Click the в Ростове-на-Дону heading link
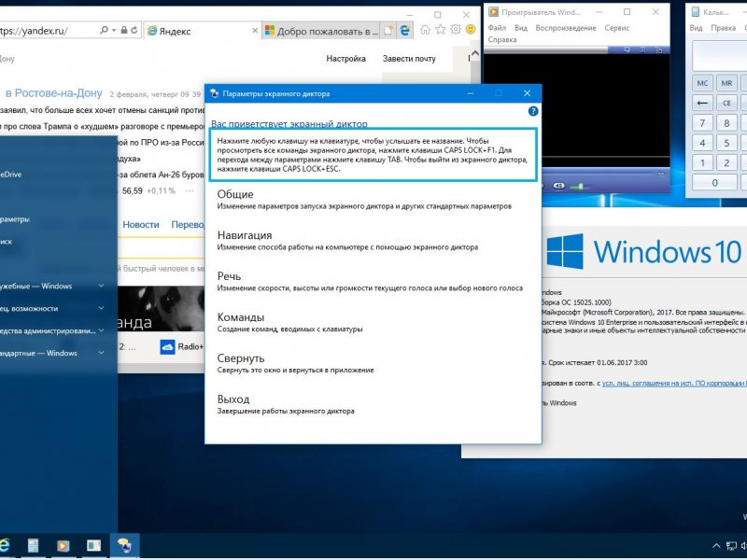 (x=54, y=92)
